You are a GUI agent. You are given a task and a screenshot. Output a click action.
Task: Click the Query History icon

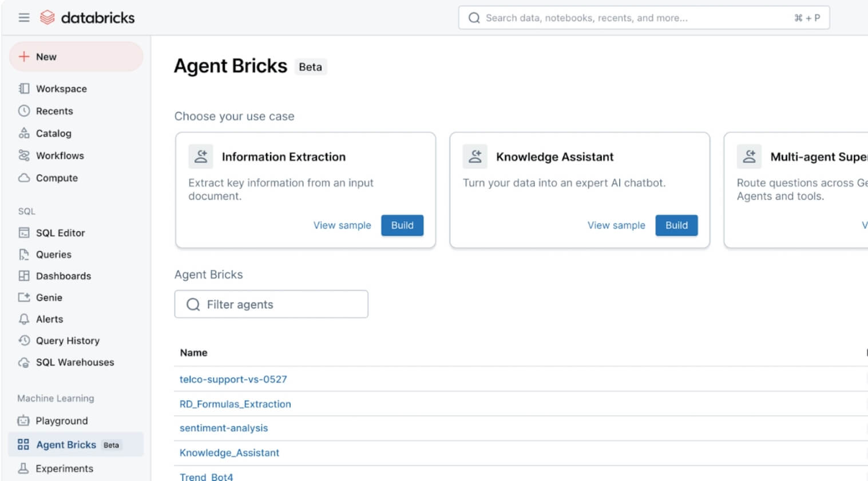click(24, 340)
